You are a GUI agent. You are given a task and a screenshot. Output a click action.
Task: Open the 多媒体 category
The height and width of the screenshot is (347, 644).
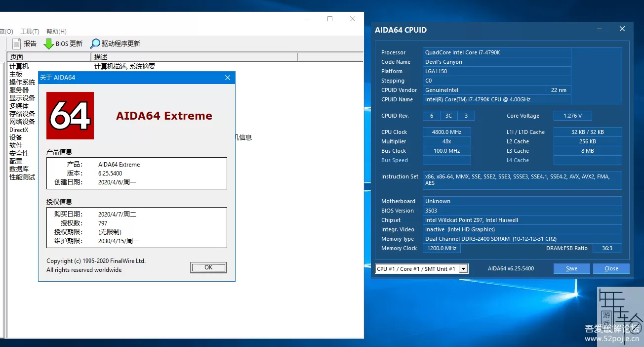(x=19, y=106)
